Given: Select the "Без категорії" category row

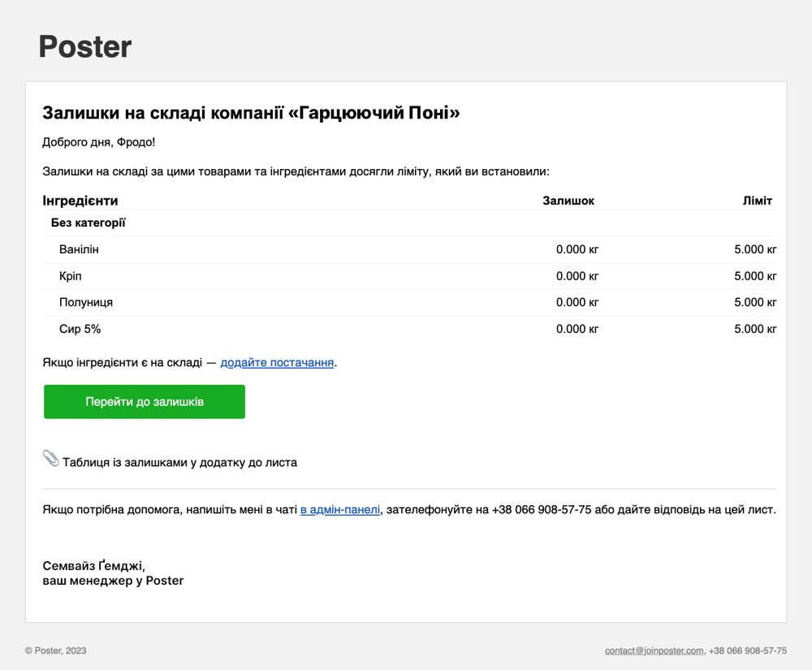Looking at the screenshot, I should (x=88, y=223).
